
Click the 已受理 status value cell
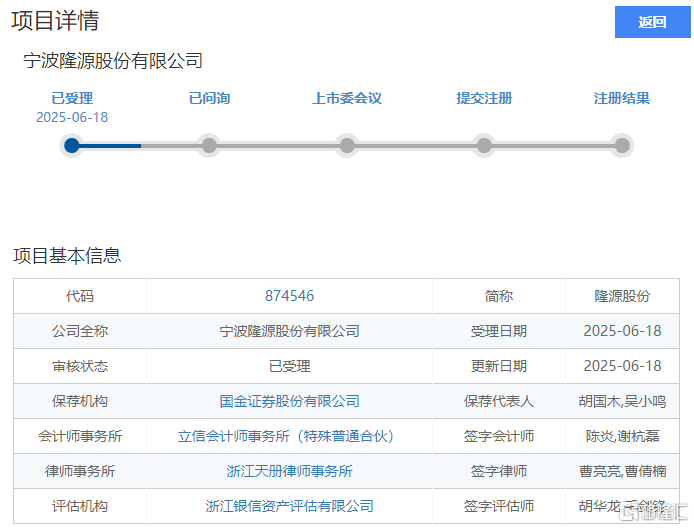click(289, 366)
